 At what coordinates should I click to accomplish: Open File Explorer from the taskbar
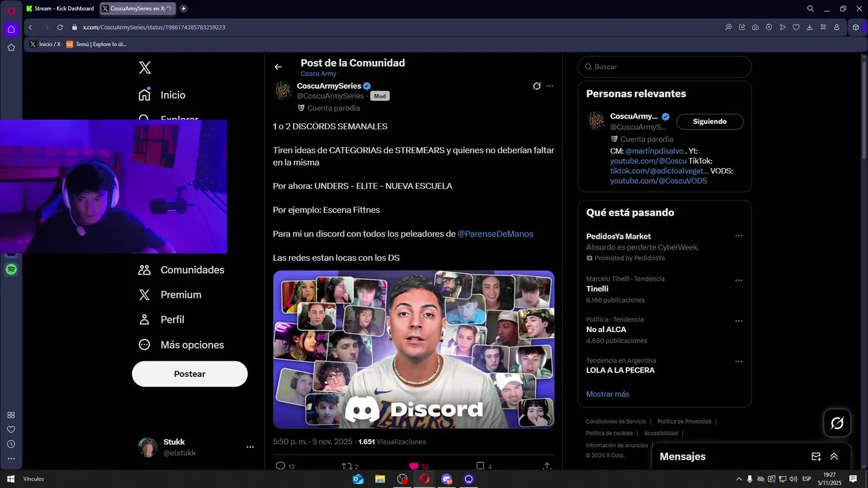coord(380,479)
